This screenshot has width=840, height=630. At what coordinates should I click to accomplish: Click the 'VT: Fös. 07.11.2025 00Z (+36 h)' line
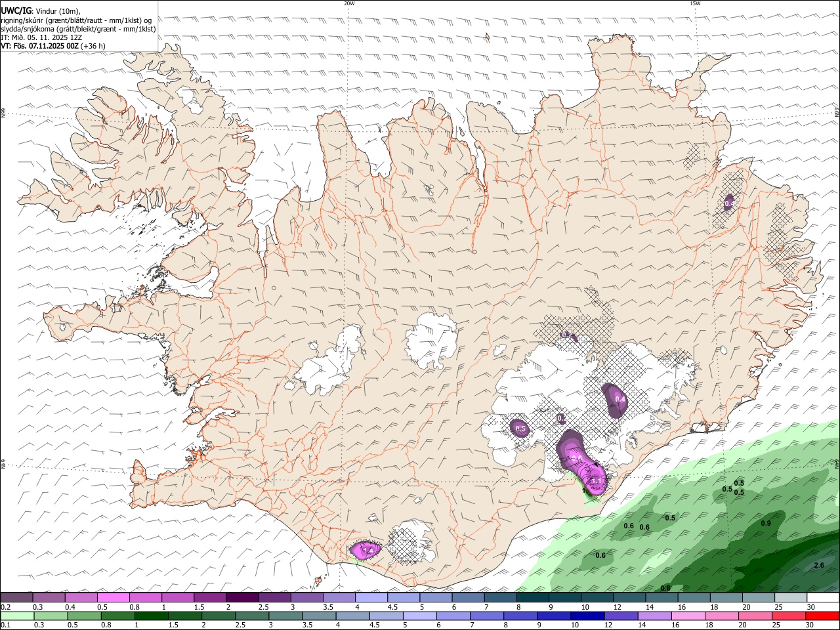[x=53, y=46]
